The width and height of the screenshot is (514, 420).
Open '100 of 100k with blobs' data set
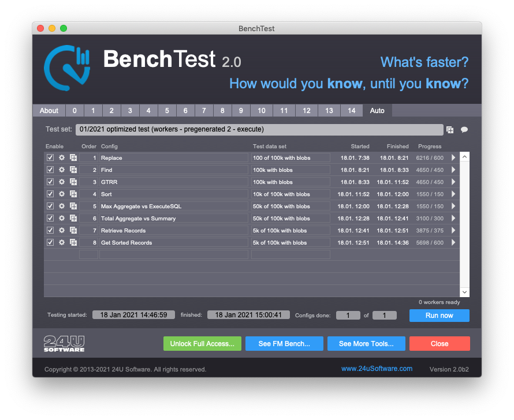tap(290, 157)
